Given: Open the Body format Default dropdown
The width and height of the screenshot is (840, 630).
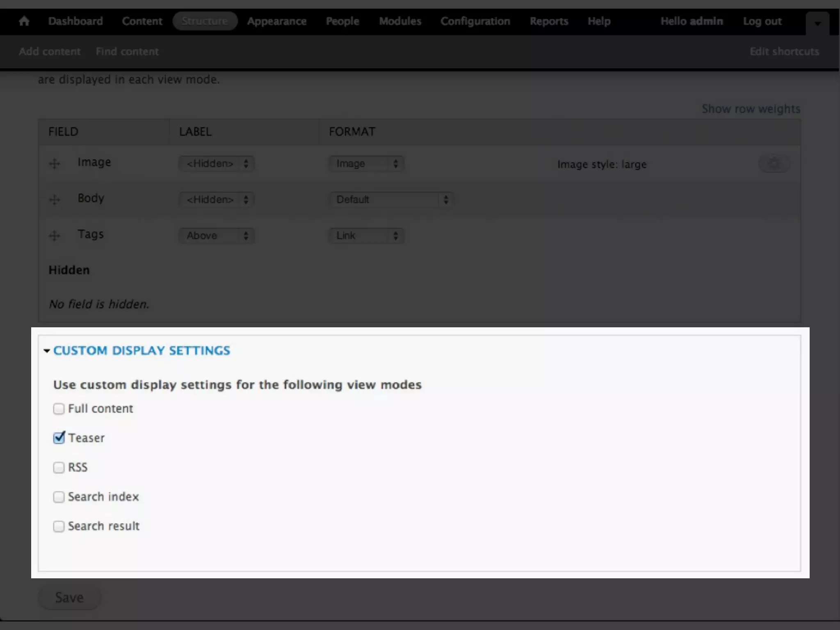Looking at the screenshot, I should tap(391, 200).
